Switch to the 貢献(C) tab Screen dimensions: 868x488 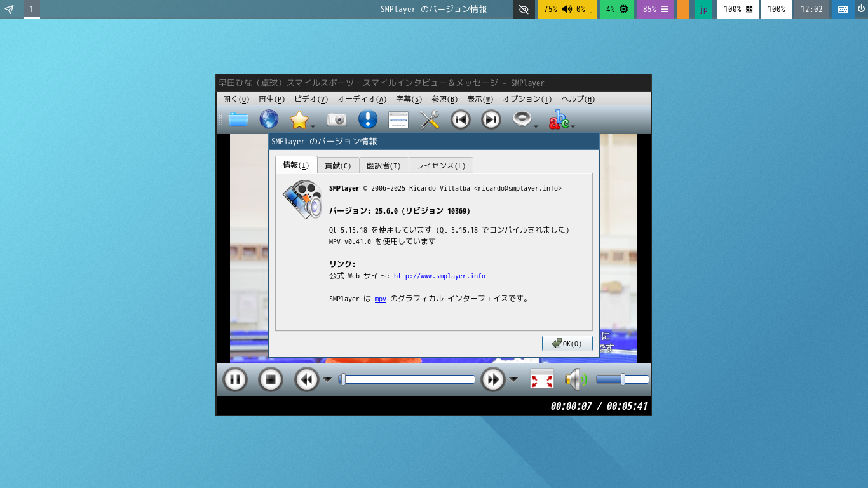click(338, 166)
